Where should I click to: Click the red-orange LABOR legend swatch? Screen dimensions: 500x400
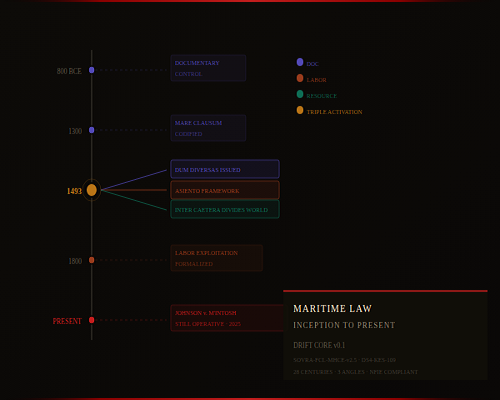[x=300, y=78]
